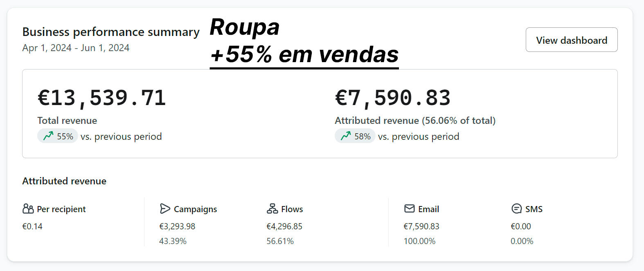This screenshot has height=271, width=644.
Task: Click the green trend arrow beside 58%
Action: coord(346,136)
